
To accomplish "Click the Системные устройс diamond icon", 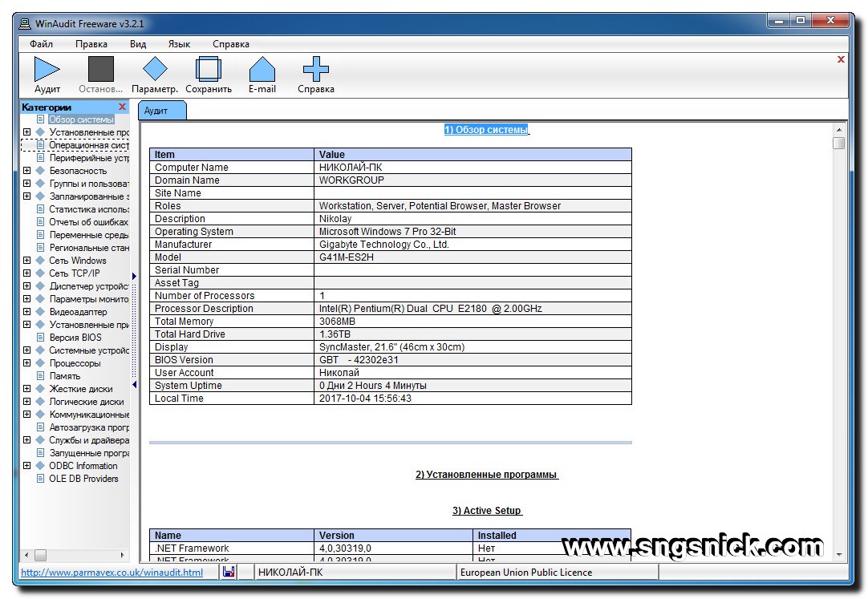I will tap(40, 350).
